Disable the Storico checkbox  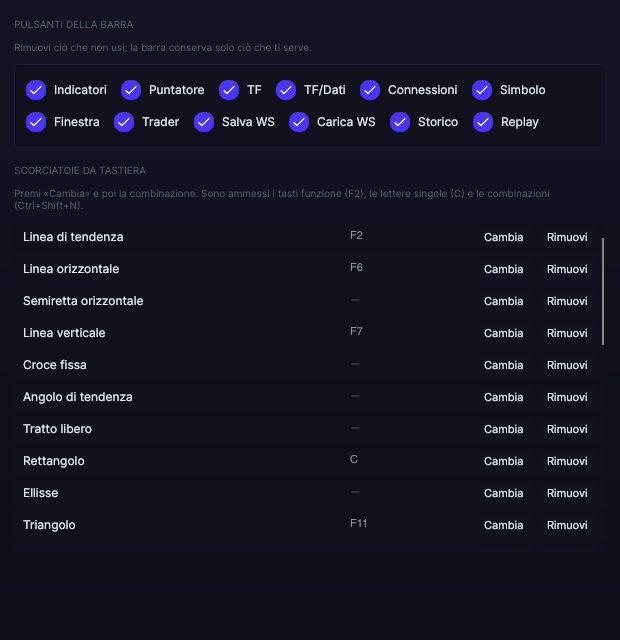click(x=400, y=122)
